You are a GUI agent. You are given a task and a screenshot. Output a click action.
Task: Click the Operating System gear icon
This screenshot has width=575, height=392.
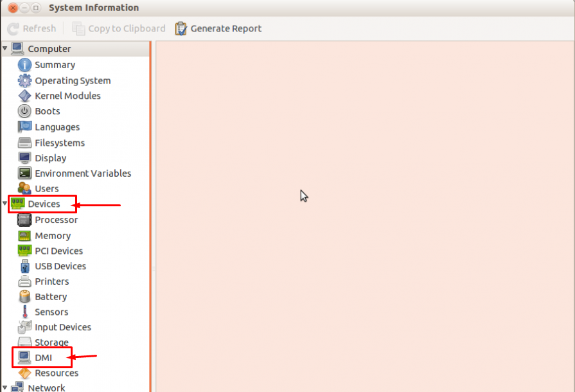[24, 81]
